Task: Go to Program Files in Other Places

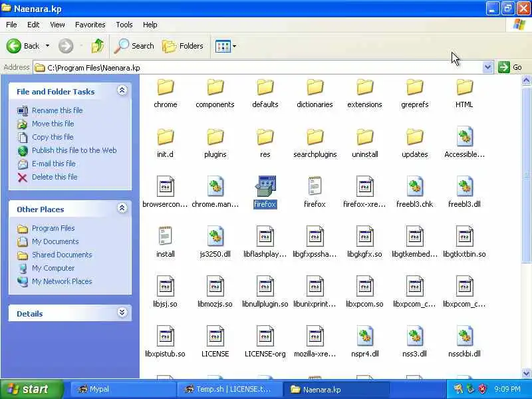Action: (x=53, y=228)
